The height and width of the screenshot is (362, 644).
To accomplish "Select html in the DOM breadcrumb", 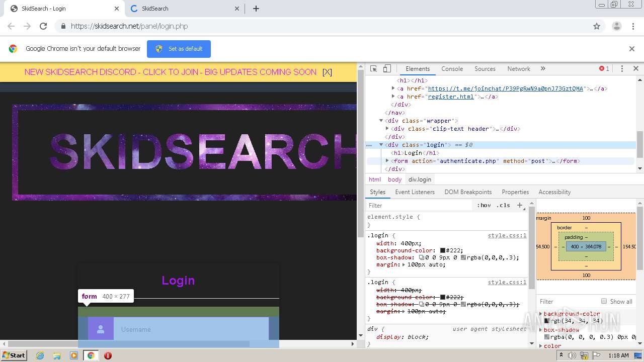I will [375, 179].
